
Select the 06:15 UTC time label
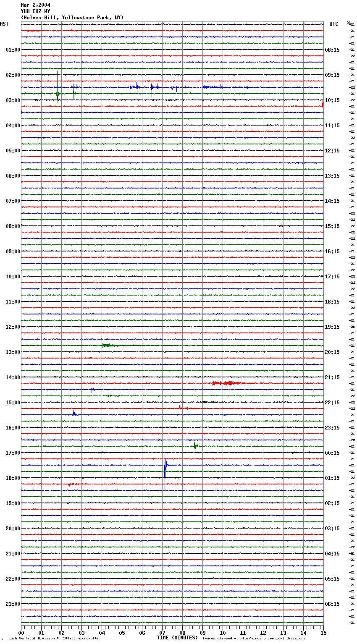coord(332,604)
